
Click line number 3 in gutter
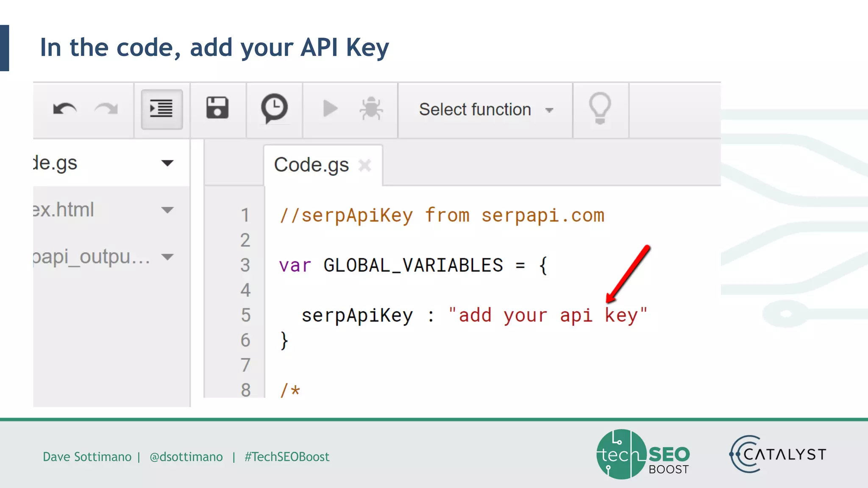(x=245, y=265)
